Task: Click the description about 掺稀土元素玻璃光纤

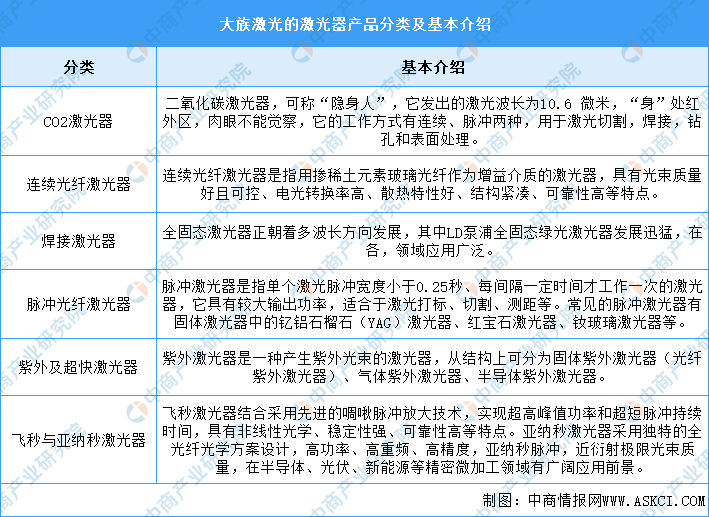Action: [x=432, y=184]
